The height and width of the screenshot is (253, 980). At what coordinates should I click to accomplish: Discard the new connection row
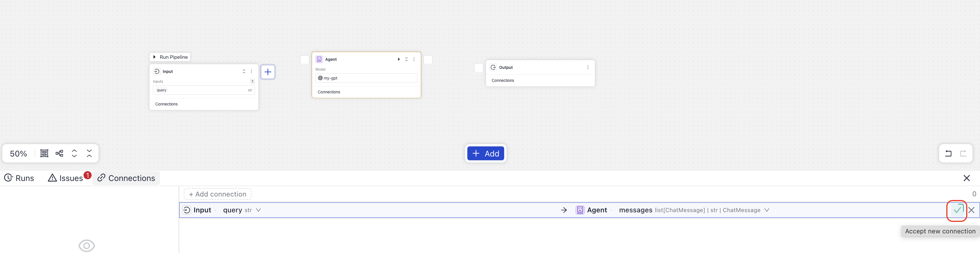[x=971, y=210]
